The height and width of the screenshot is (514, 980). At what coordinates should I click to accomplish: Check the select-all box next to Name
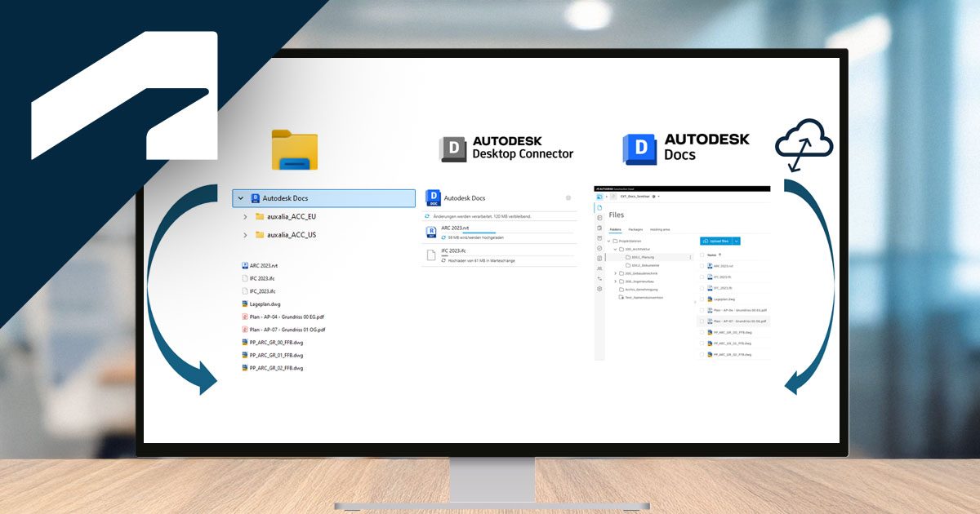pos(702,255)
